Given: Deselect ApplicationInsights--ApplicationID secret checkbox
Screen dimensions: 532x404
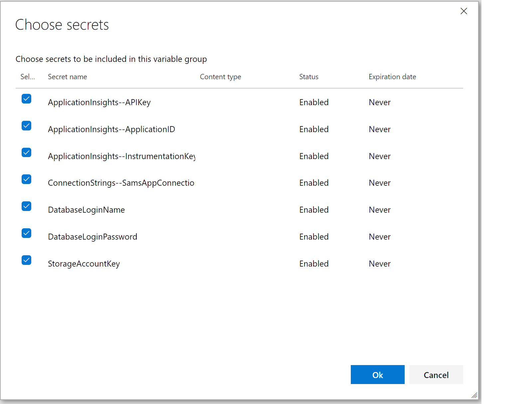Looking at the screenshot, I should 26,126.
